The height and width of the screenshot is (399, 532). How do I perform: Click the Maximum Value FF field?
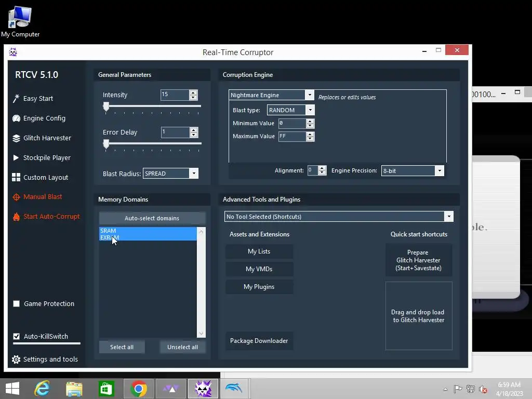coord(292,137)
